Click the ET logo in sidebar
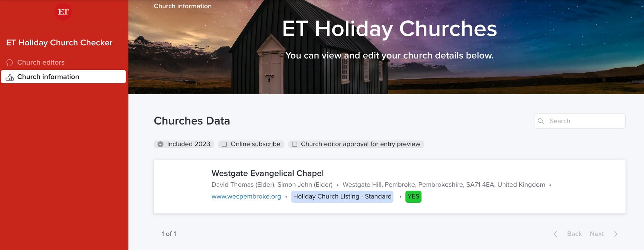Image resolution: width=644 pixels, height=250 pixels. (63, 12)
